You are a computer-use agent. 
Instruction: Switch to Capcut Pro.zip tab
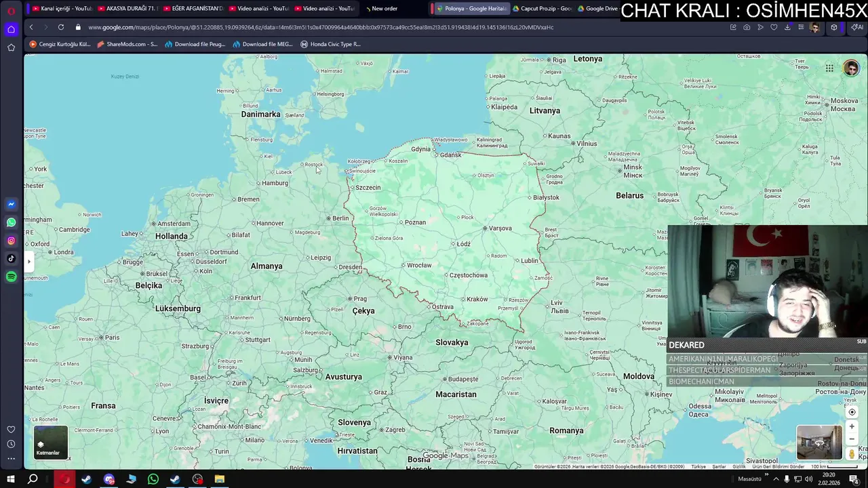[x=542, y=9]
